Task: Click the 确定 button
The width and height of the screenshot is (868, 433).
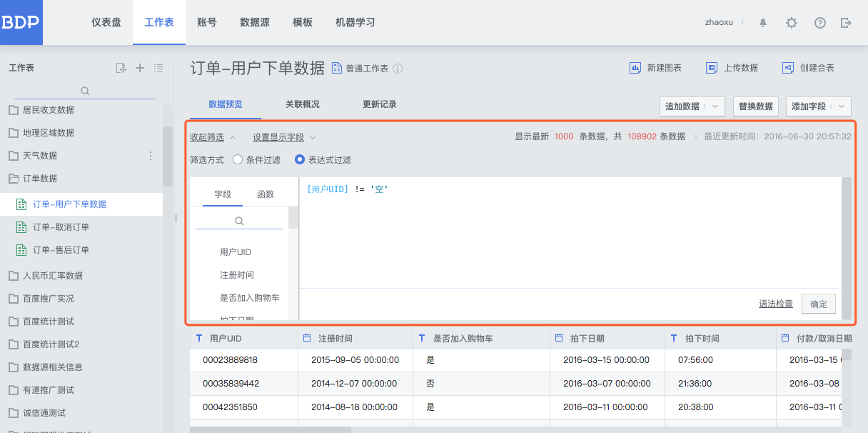Action: 819,304
